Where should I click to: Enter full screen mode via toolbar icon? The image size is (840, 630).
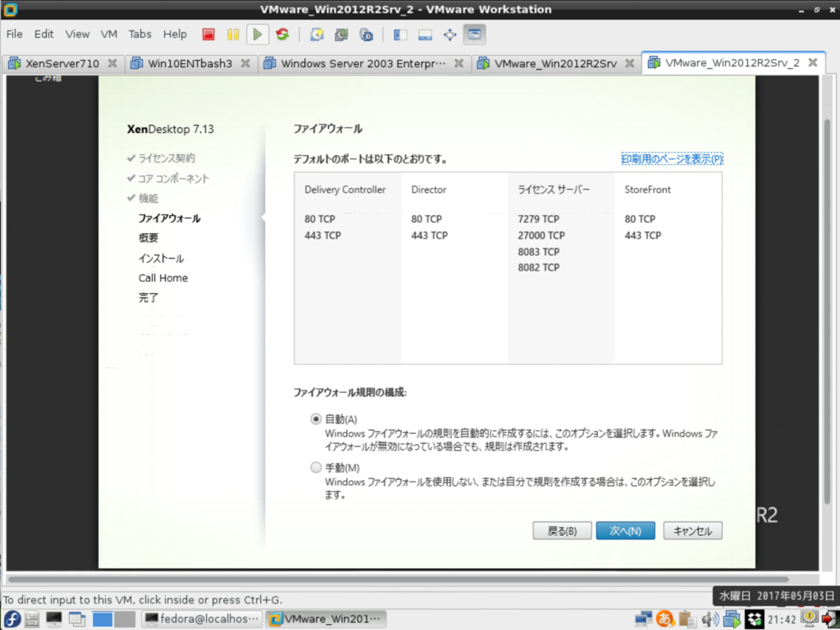click(450, 34)
